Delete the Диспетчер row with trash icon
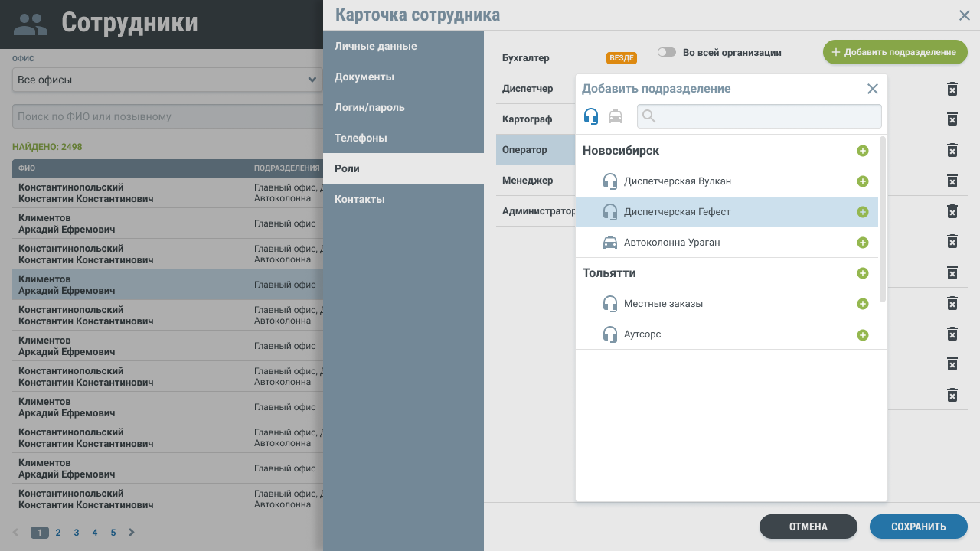 pyautogui.click(x=952, y=89)
